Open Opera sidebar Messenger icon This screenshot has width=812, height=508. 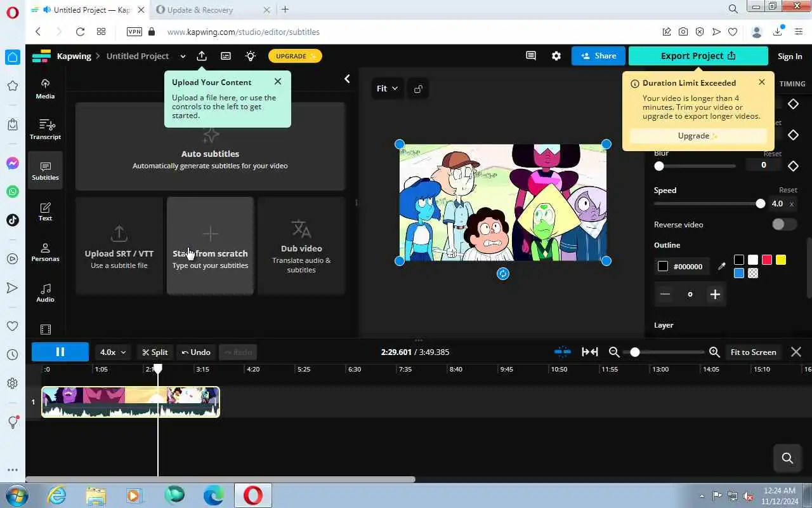(12, 163)
